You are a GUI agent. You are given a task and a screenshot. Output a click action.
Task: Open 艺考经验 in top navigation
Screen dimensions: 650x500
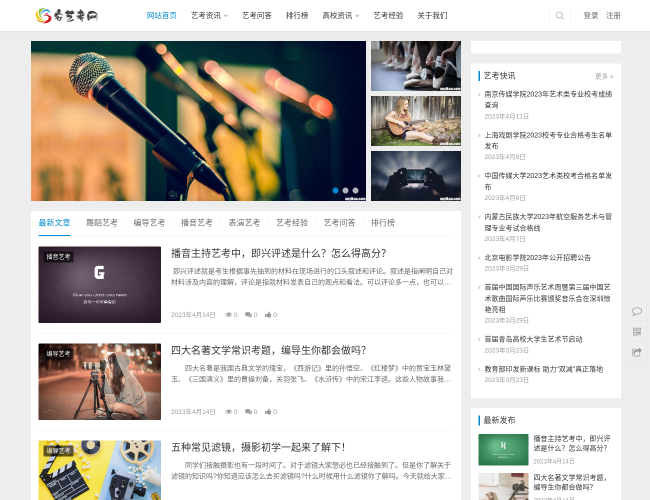(x=388, y=16)
